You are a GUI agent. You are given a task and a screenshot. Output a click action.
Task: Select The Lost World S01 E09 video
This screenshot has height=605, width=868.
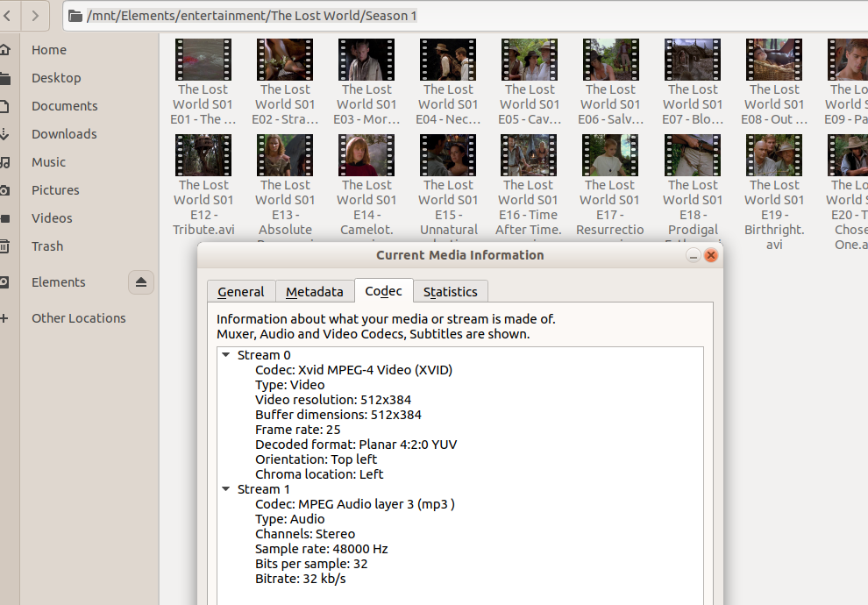point(847,82)
